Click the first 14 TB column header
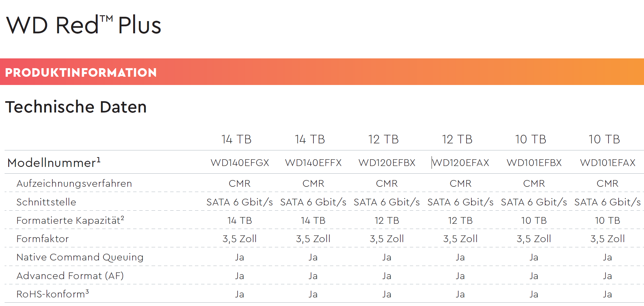644x306 pixels. pos(236,139)
